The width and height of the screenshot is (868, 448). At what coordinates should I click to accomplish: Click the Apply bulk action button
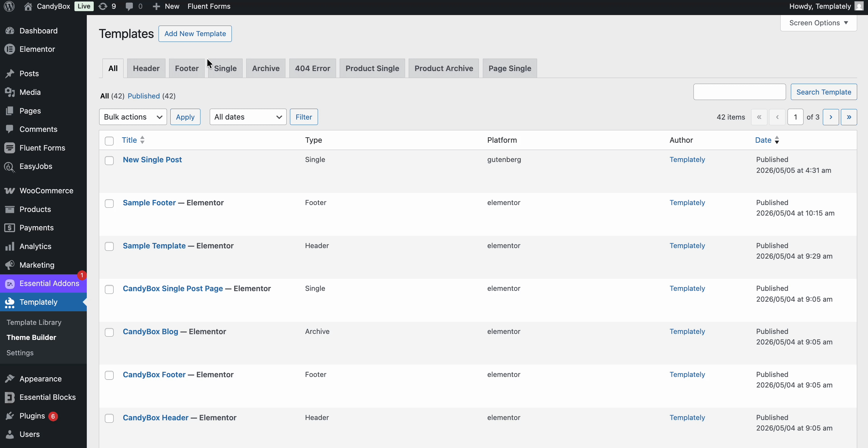(185, 117)
